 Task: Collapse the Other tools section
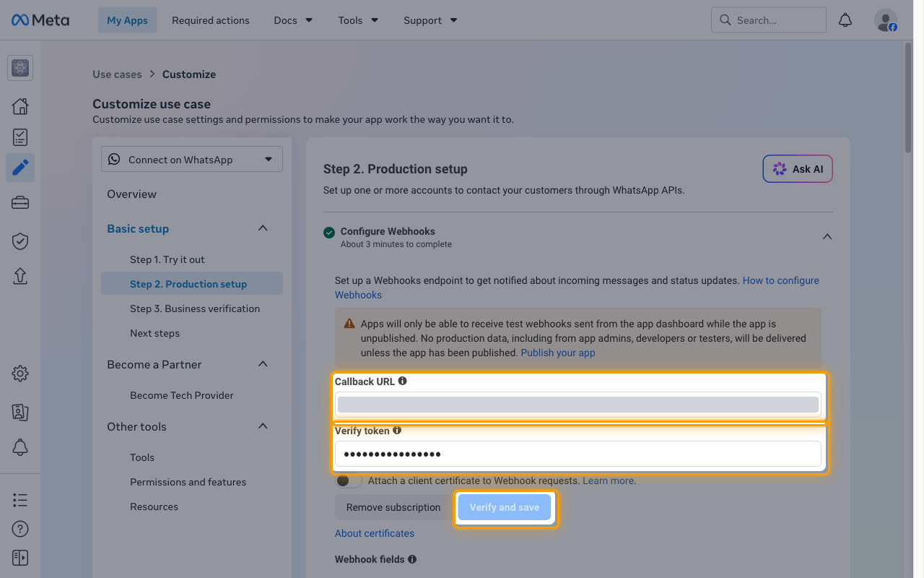point(263,426)
